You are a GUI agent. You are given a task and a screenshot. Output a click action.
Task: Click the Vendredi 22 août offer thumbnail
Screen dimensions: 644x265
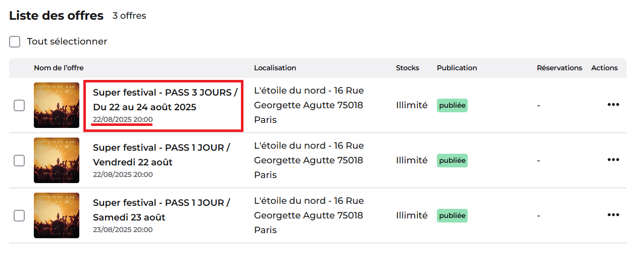[x=57, y=160]
